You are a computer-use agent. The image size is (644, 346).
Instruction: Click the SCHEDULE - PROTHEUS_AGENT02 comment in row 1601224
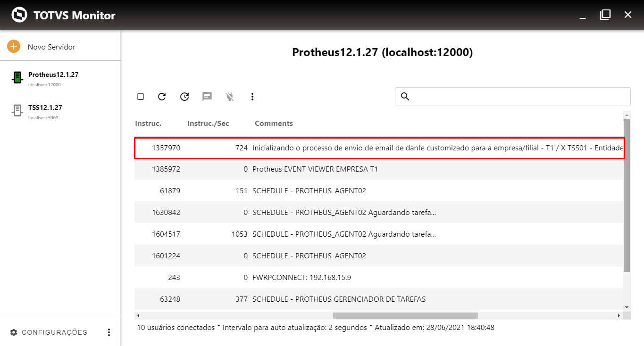309,256
